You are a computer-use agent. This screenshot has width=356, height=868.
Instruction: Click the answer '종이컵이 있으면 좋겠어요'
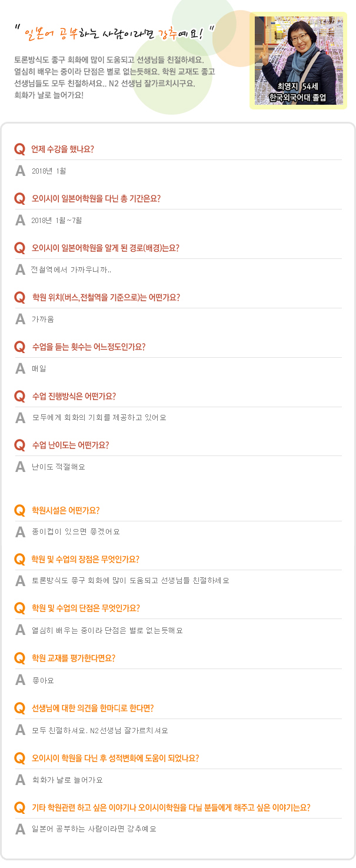76,532
